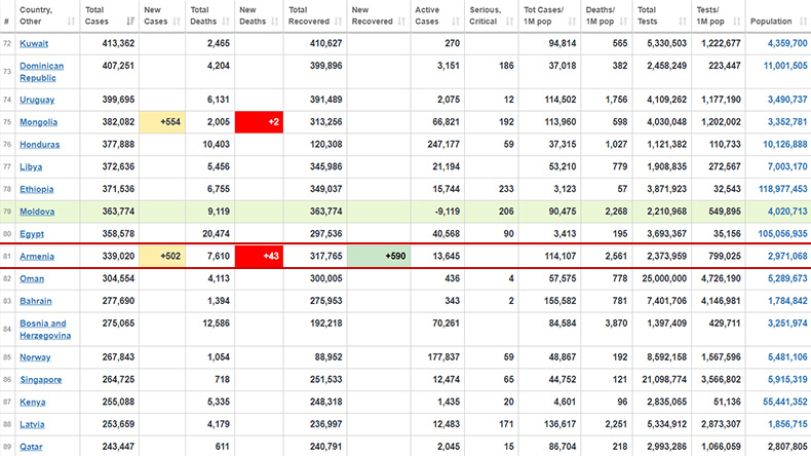Open the Honduras country link
The height and width of the screenshot is (456, 811).
click(x=39, y=144)
